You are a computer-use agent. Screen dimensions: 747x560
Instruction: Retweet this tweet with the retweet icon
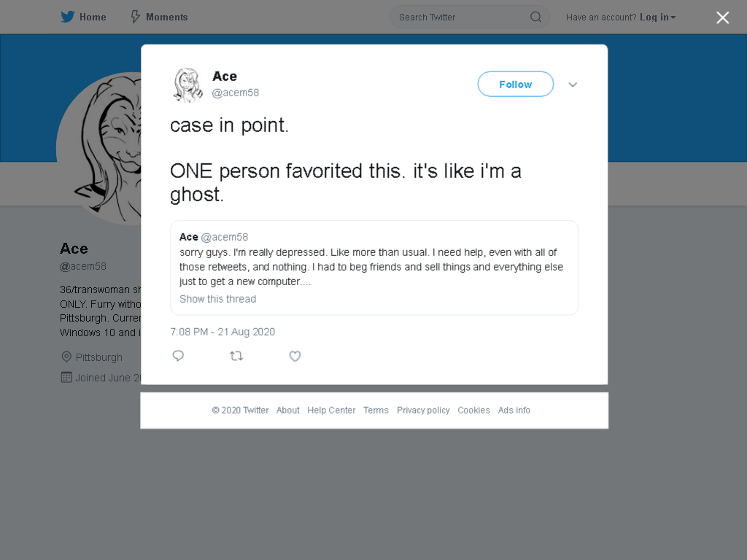point(236,356)
